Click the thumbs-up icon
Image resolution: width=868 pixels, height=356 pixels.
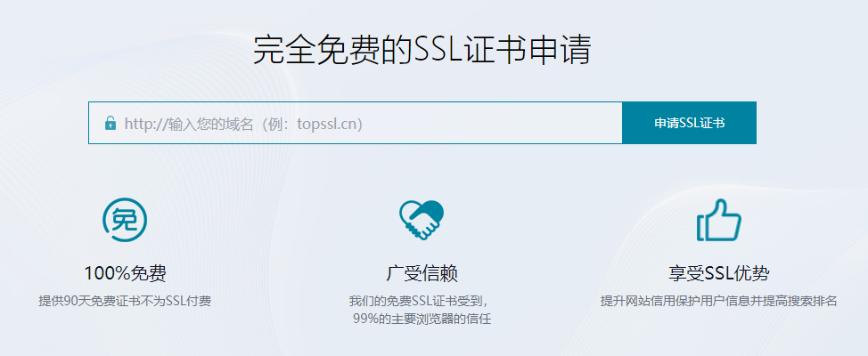[718, 220]
